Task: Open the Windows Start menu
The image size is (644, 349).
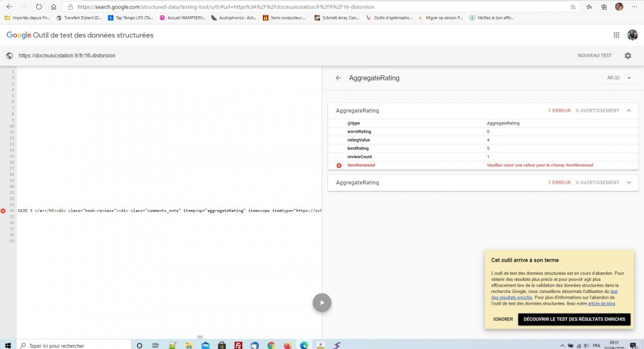Action: [x=7, y=345]
